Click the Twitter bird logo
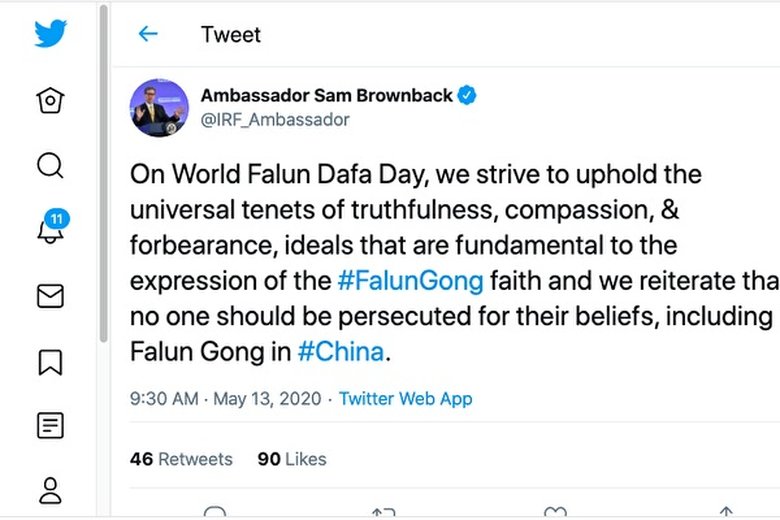Screen dimensions: 780x520 pyautogui.click(x=50, y=34)
